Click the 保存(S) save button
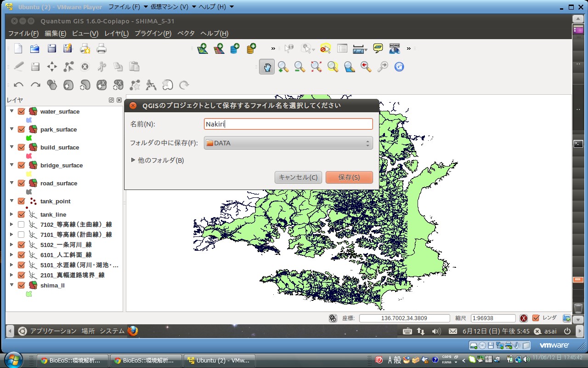This screenshot has height=368, width=588. [349, 177]
